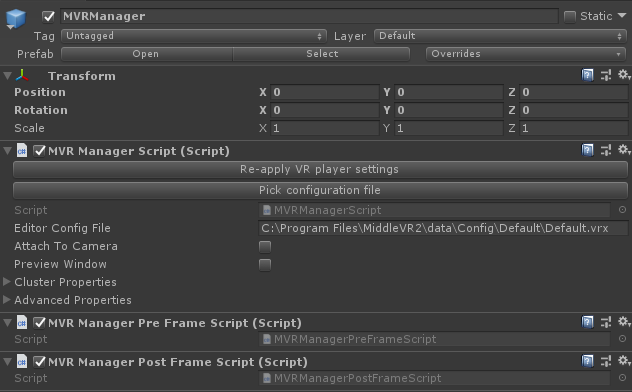Collapse MVR Manager Pre Frame Script foldout

pyautogui.click(x=7, y=322)
